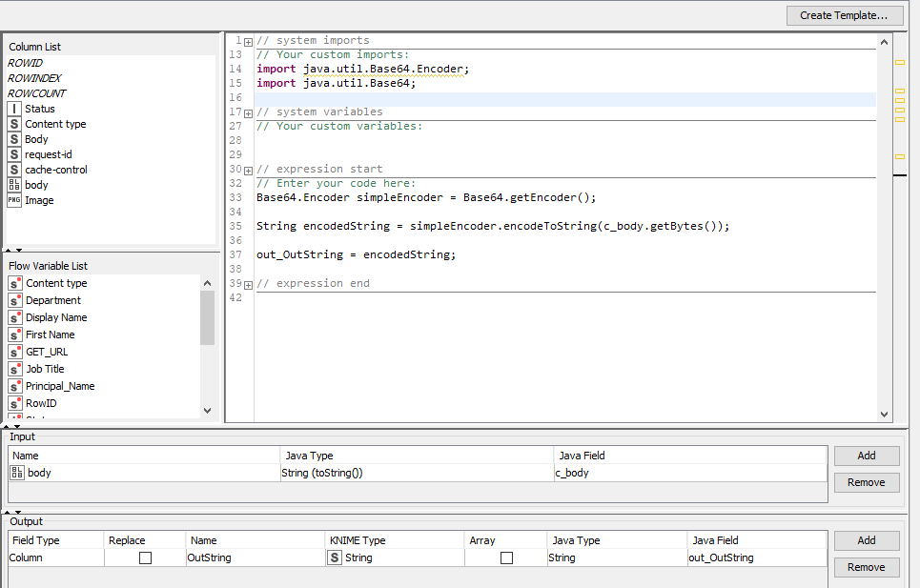The height and width of the screenshot is (588, 920).
Task: Expand the system variables code fold
Action: [248, 112]
